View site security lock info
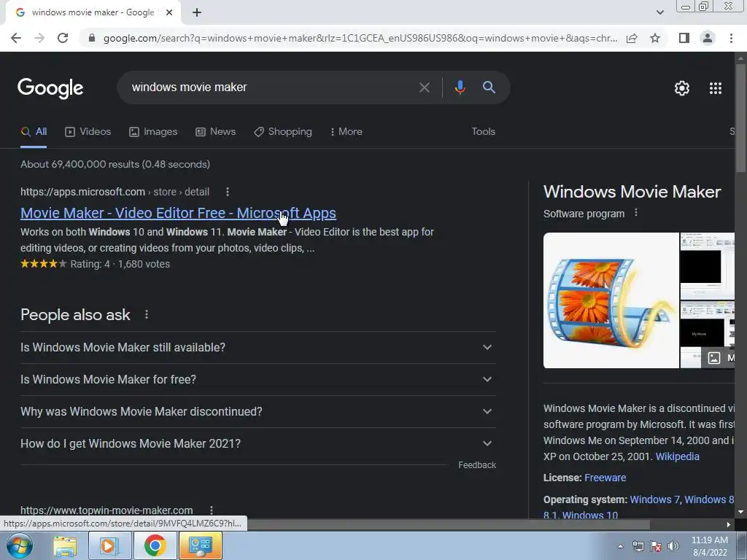 pos(92,38)
